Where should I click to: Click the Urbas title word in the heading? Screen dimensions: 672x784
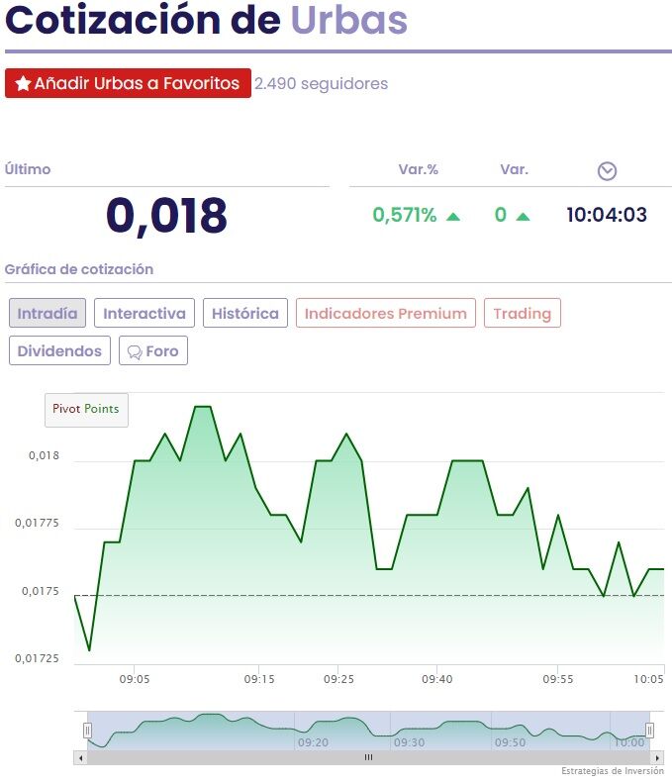point(348,20)
